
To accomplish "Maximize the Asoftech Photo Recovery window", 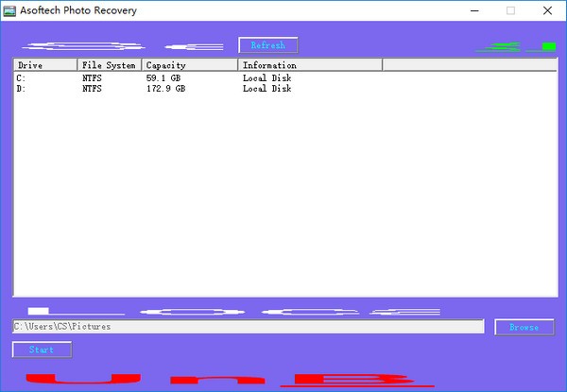I will pyautogui.click(x=510, y=11).
